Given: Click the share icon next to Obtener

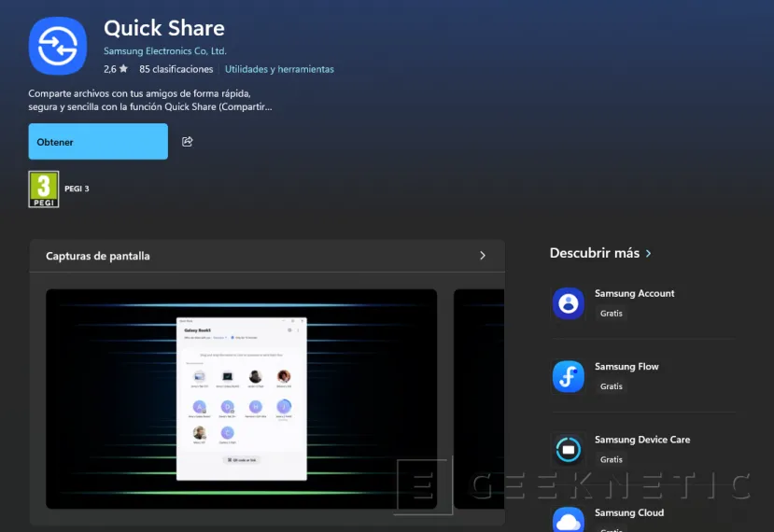Looking at the screenshot, I should point(187,142).
